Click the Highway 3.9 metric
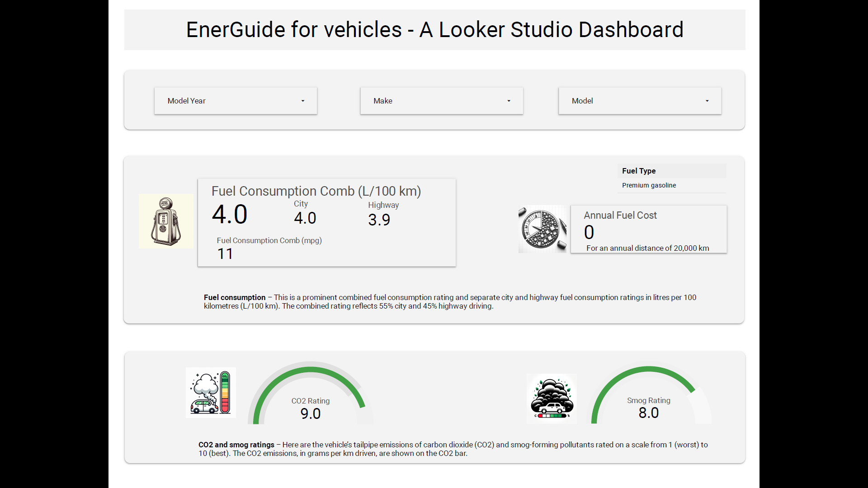 pos(380,220)
